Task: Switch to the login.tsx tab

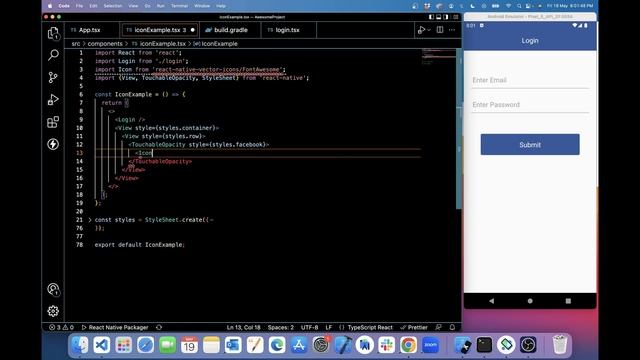Action: point(287,30)
